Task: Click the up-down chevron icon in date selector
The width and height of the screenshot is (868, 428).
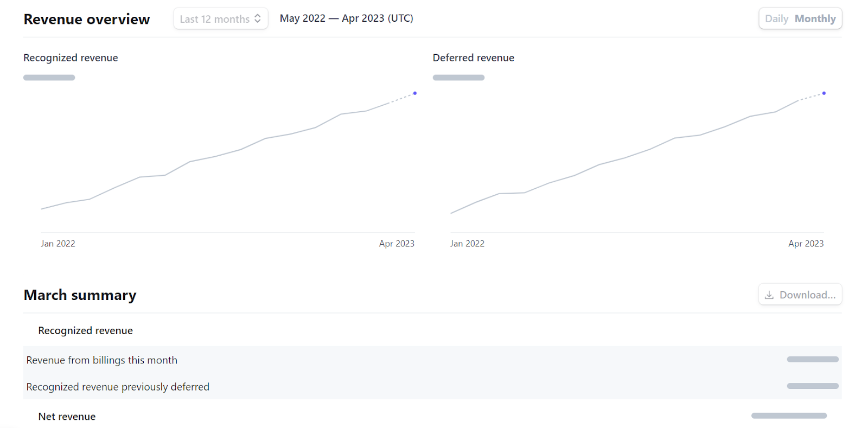Action: [x=258, y=18]
